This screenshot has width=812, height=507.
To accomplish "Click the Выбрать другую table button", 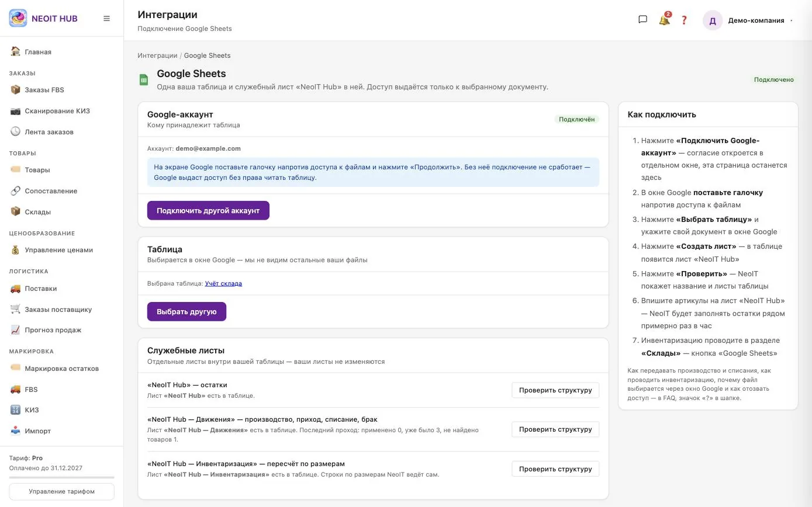I will [x=186, y=311].
